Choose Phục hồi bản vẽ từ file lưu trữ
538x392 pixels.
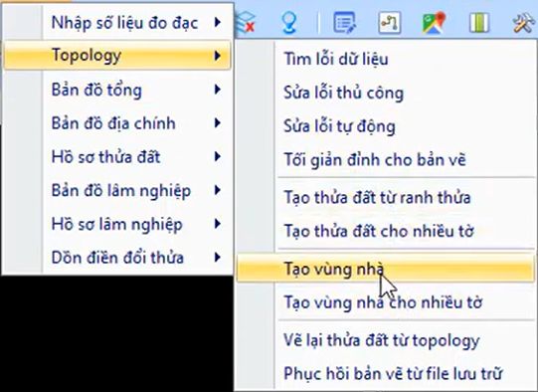coord(386,373)
